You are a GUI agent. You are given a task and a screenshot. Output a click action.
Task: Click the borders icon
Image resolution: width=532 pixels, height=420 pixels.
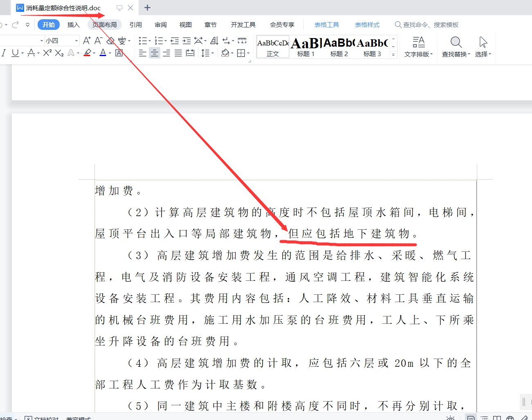[241, 53]
